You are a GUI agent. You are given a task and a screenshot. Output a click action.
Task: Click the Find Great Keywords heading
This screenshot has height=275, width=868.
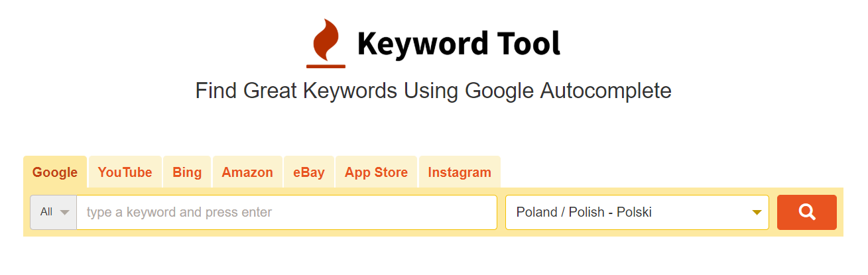click(434, 91)
